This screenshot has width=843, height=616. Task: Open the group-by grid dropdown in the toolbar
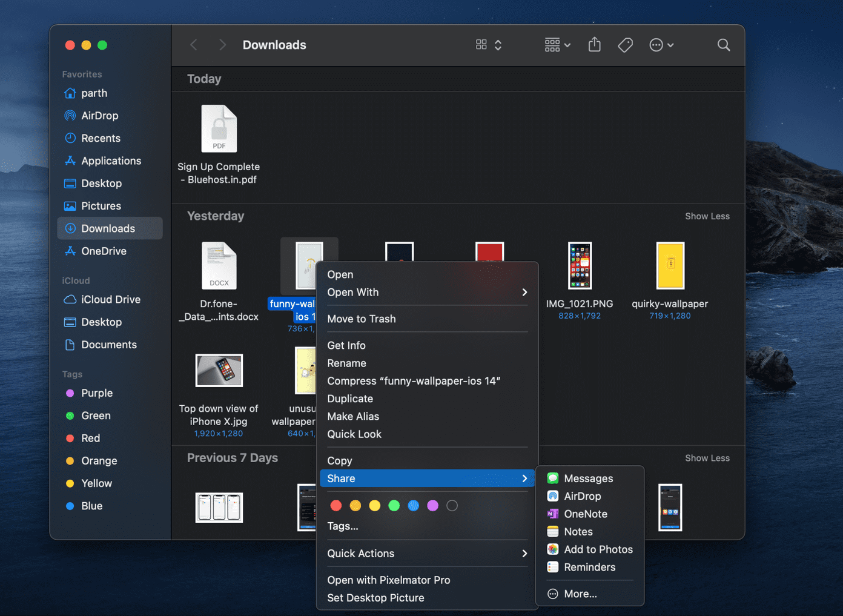click(x=557, y=45)
